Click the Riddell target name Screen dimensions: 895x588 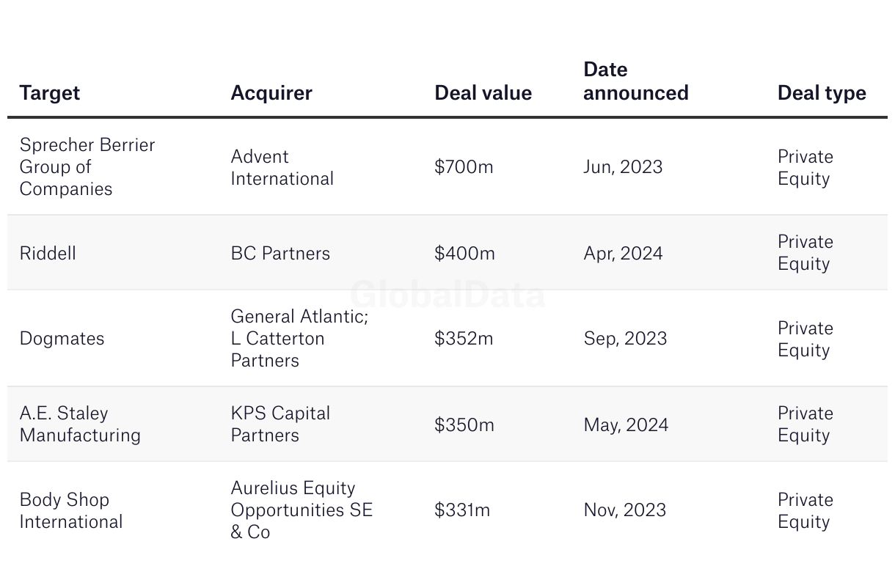[48, 254]
